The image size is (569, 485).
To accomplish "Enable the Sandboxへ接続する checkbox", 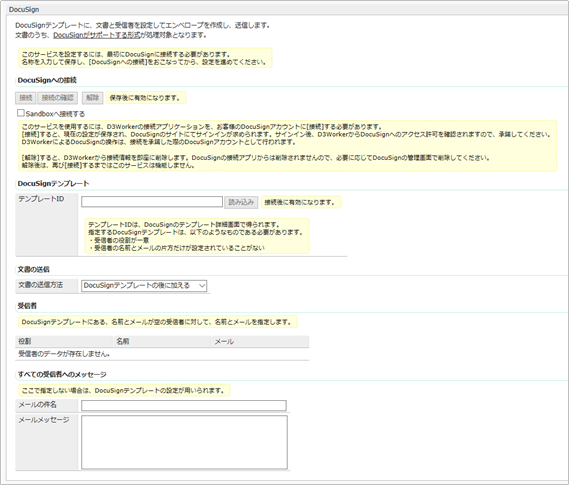I will [21, 113].
